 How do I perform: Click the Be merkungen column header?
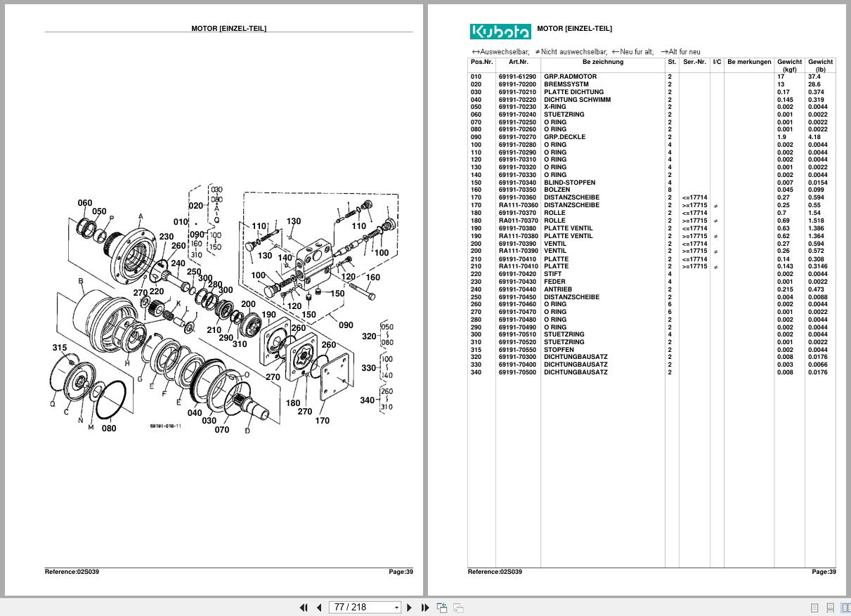pyautogui.click(x=749, y=62)
